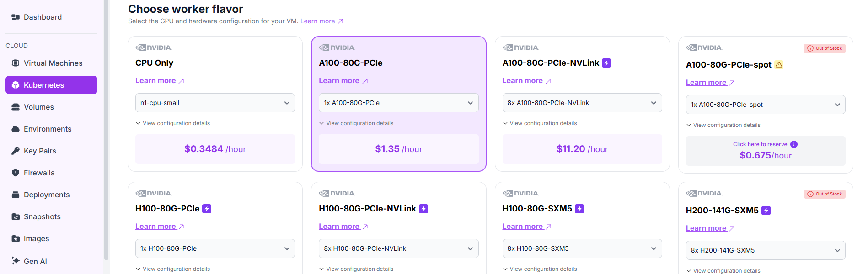The image size is (868, 274).
Task: Open Volumes in sidebar
Action: [51, 107]
